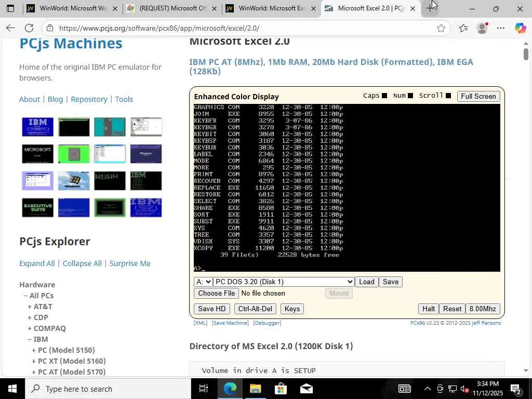The height and width of the screenshot is (399, 532).
Task: Open the PC DOS 3.20 (Disk 1) dropdown
Action: coord(284,282)
